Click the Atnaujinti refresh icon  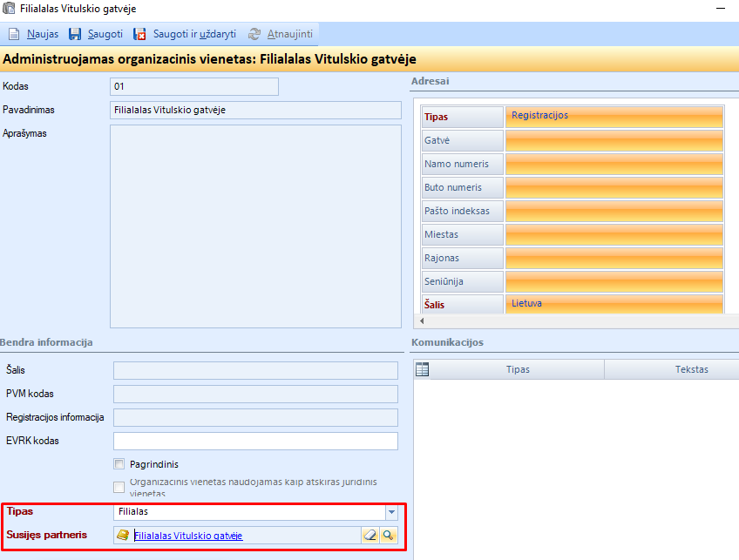[254, 35]
